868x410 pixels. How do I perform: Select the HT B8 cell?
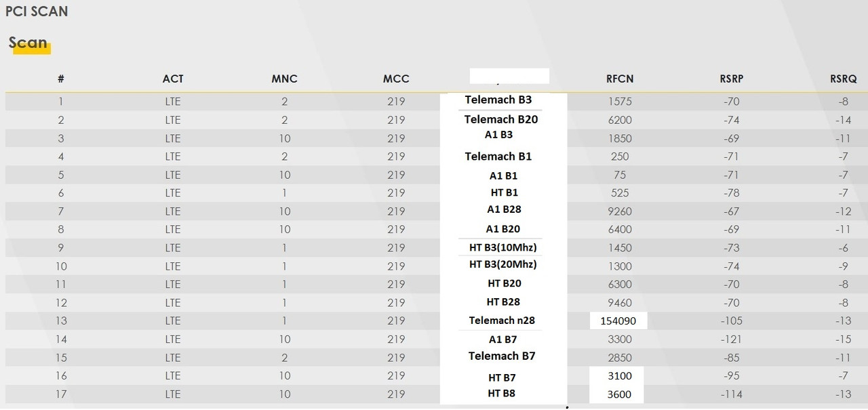[x=502, y=394]
